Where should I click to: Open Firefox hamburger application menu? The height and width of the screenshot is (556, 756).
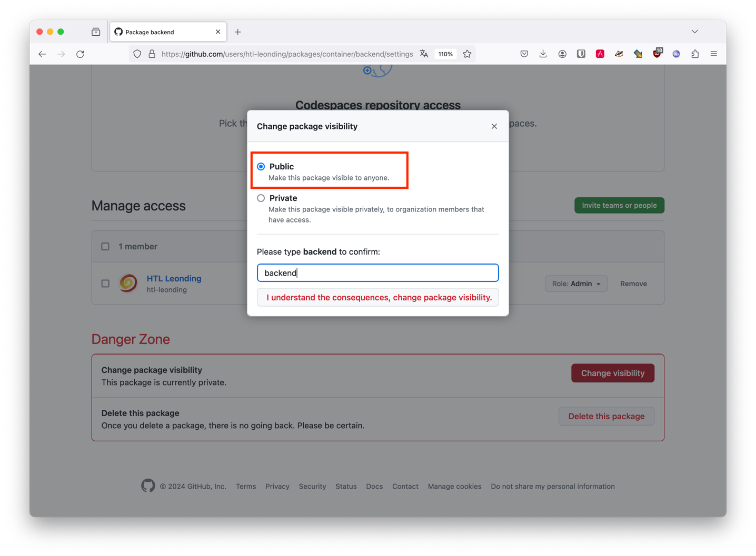[x=714, y=54]
